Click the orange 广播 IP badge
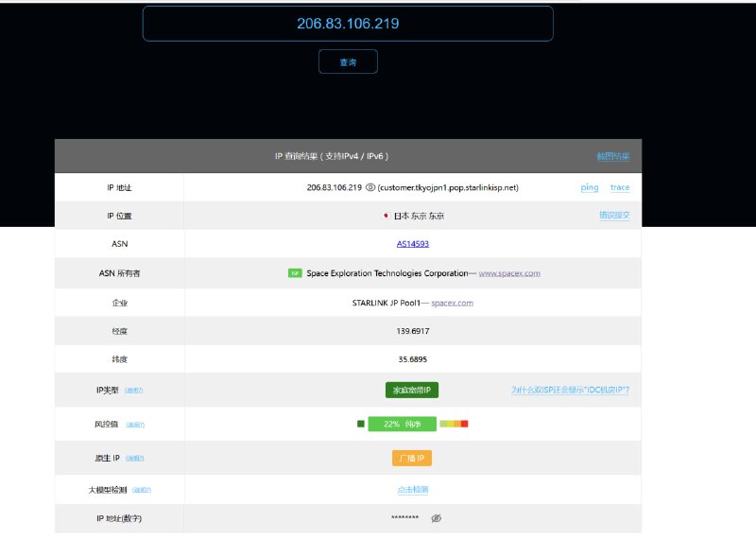 [x=412, y=458]
